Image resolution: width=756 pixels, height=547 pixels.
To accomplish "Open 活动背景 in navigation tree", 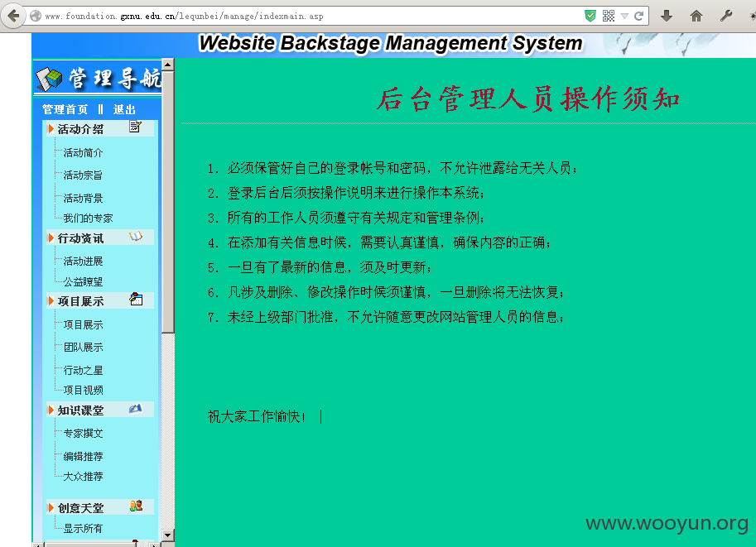I will pos(83,199).
